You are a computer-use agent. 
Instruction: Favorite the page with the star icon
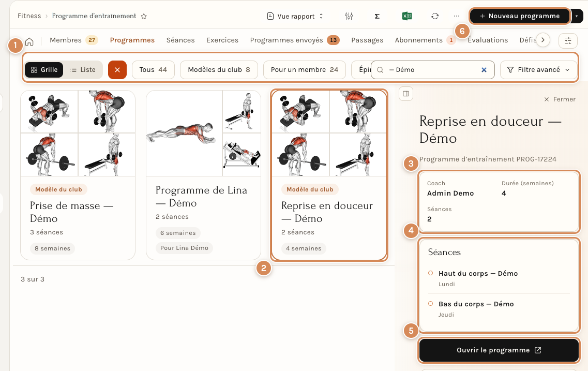pyautogui.click(x=144, y=16)
